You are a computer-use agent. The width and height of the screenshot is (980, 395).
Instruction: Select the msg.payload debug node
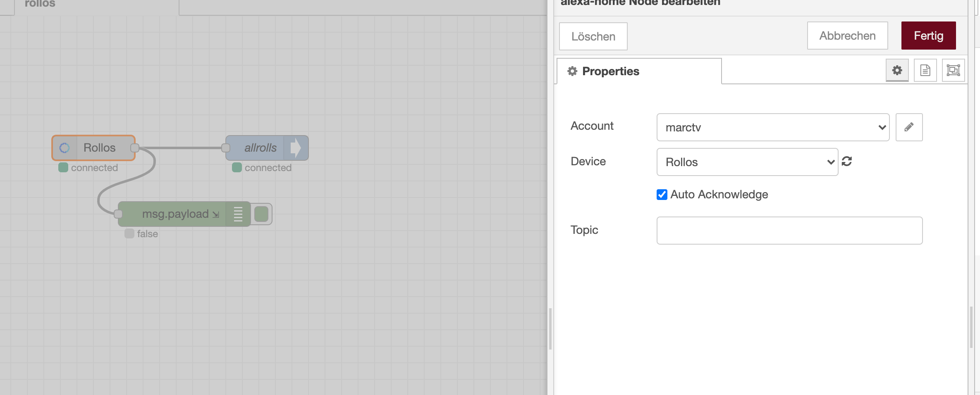[x=175, y=214]
